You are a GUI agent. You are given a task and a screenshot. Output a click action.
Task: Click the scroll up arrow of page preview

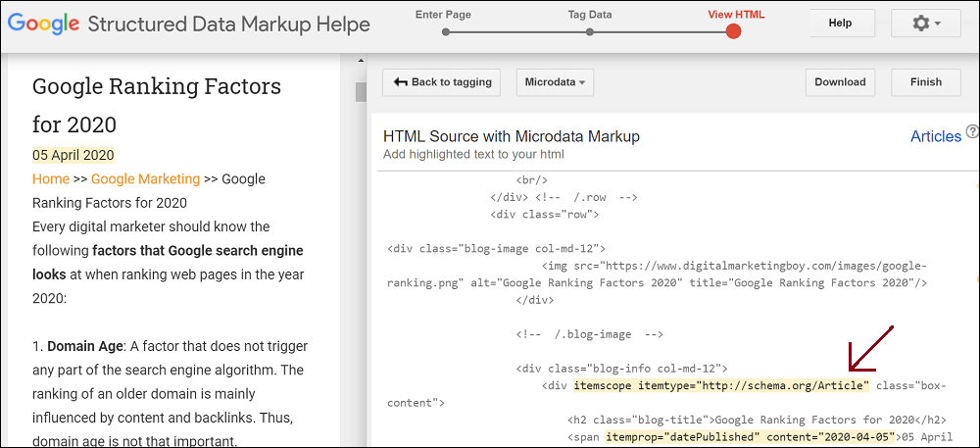[x=360, y=61]
